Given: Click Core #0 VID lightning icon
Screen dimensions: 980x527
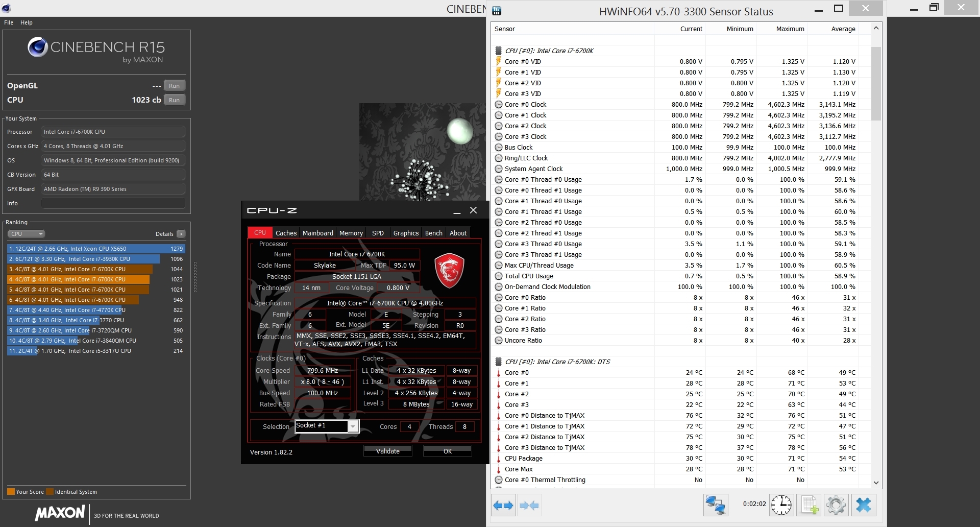Looking at the screenshot, I should point(499,61).
